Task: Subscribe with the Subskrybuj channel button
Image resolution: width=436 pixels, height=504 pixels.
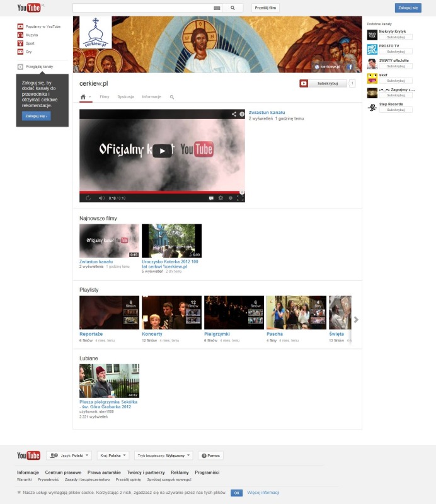Action: (323, 84)
